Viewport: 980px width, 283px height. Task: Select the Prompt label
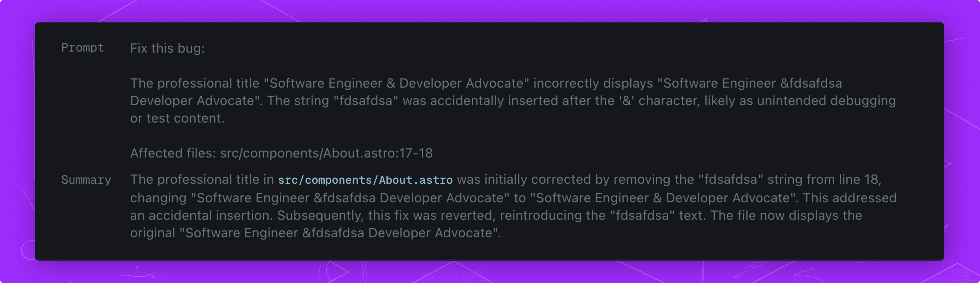pyautogui.click(x=82, y=48)
